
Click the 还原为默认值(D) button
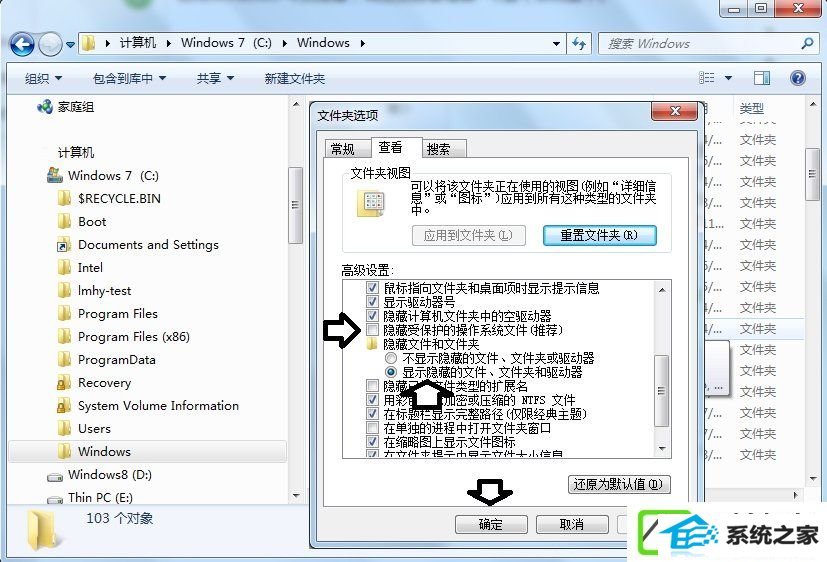(x=619, y=484)
